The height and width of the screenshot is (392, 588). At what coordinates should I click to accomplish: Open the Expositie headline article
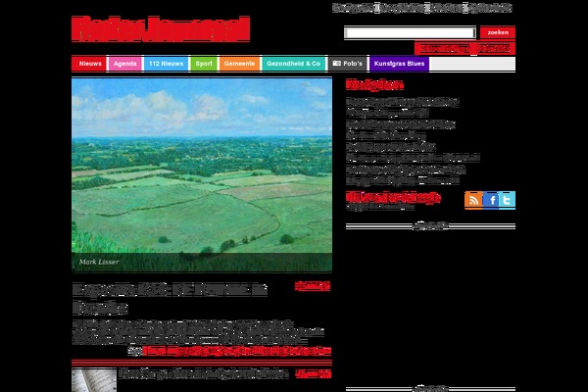tap(170, 299)
